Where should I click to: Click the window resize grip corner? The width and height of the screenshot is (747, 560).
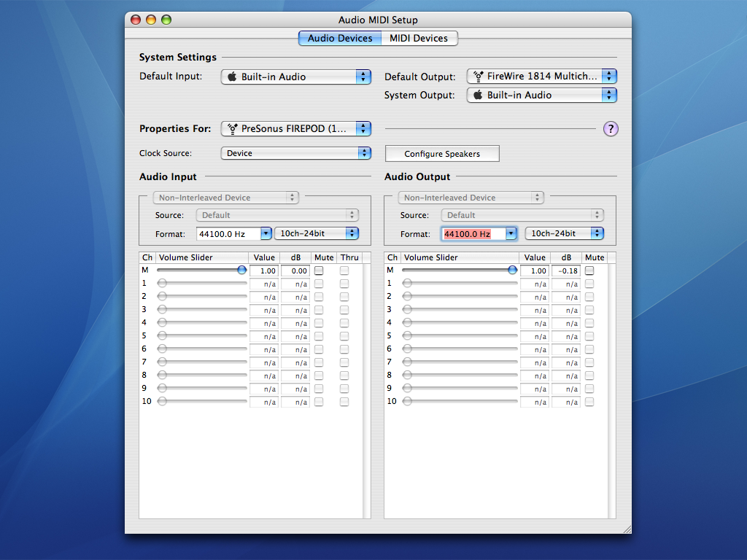coord(627,529)
